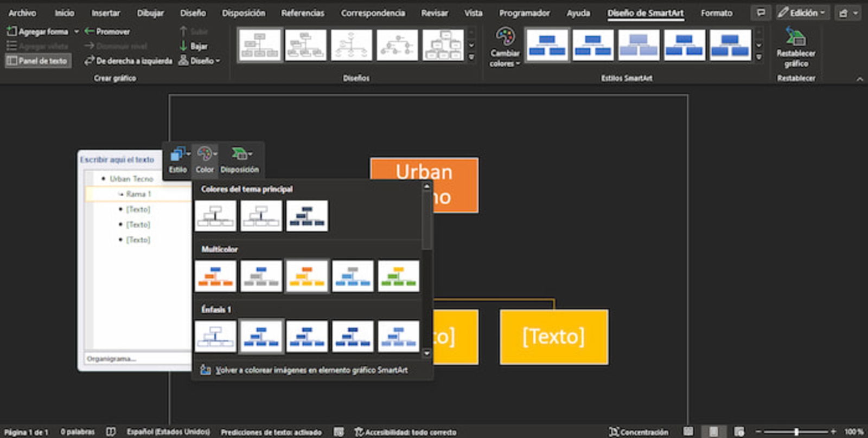Screen dimensions: 868x438
Task: Toggle the Panel de texto button
Action: coord(37,61)
